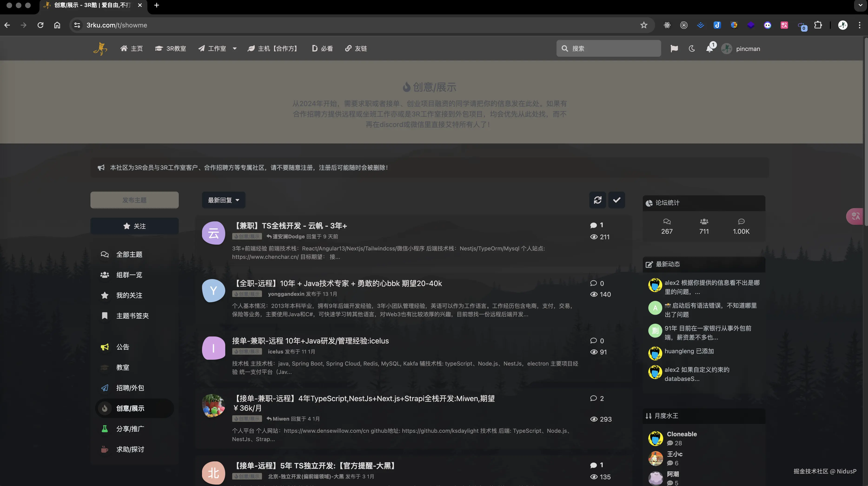Open browser extensions puzzle icon

818,25
